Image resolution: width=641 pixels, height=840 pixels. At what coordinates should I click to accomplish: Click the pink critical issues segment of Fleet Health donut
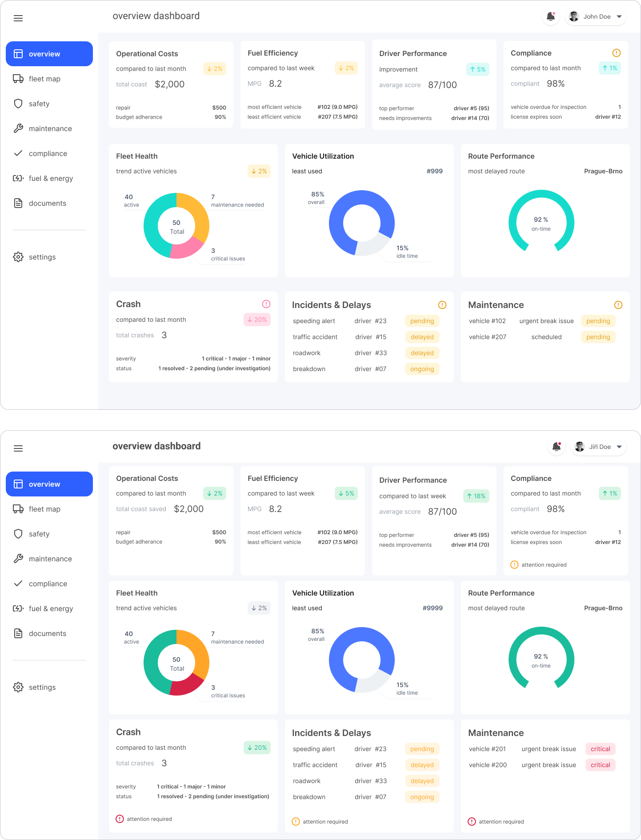tap(187, 249)
